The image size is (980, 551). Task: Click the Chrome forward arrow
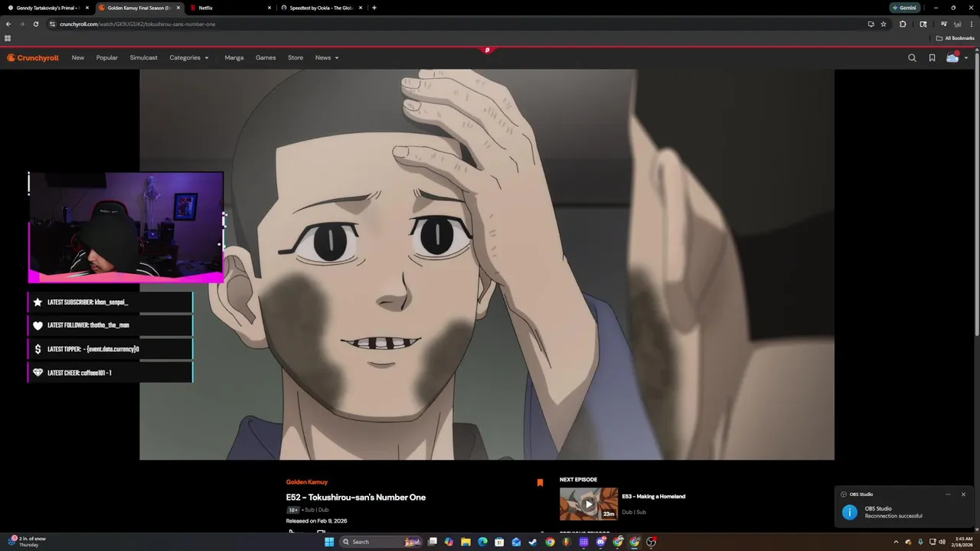(x=22, y=24)
